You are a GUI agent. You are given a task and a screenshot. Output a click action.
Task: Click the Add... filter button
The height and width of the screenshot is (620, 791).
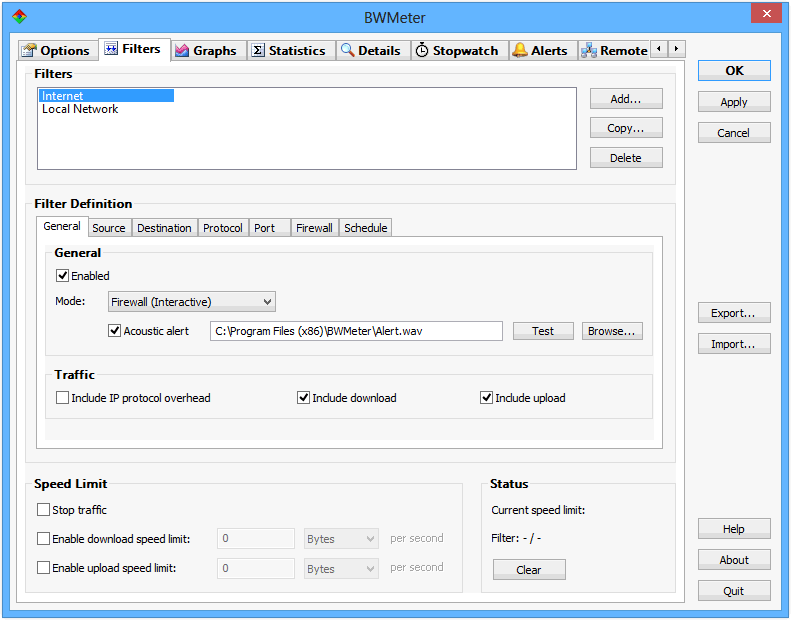[626, 99]
